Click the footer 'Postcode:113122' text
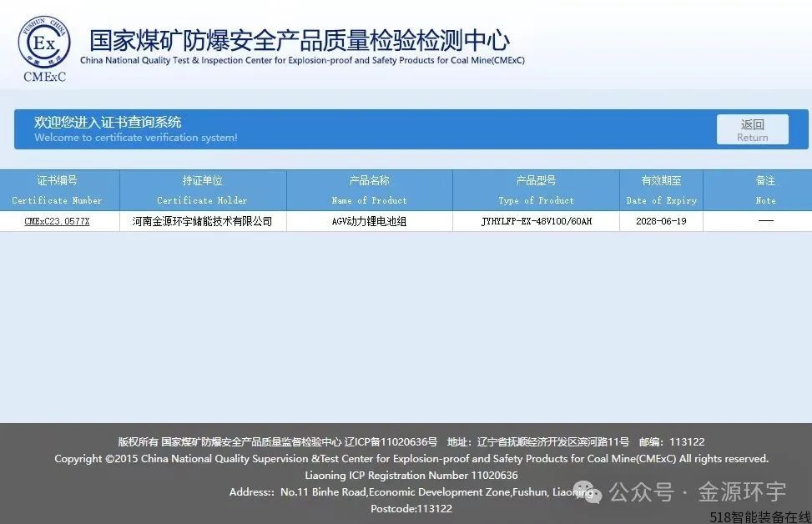This screenshot has height=524, width=812. pos(411,508)
